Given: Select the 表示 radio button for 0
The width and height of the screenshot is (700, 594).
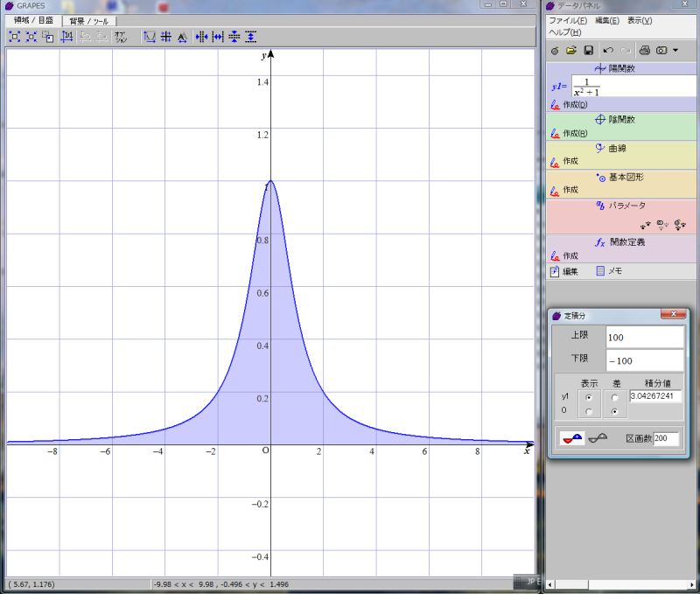Looking at the screenshot, I should tap(587, 411).
